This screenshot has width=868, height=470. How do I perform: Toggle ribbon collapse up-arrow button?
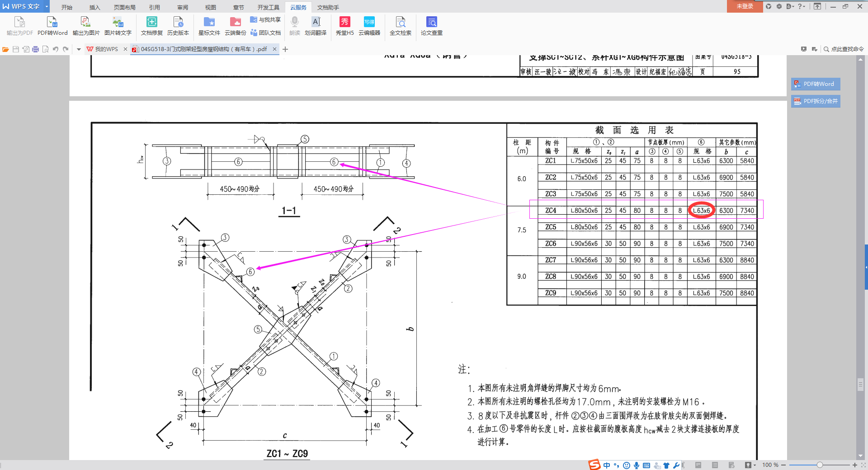(x=817, y=6)
